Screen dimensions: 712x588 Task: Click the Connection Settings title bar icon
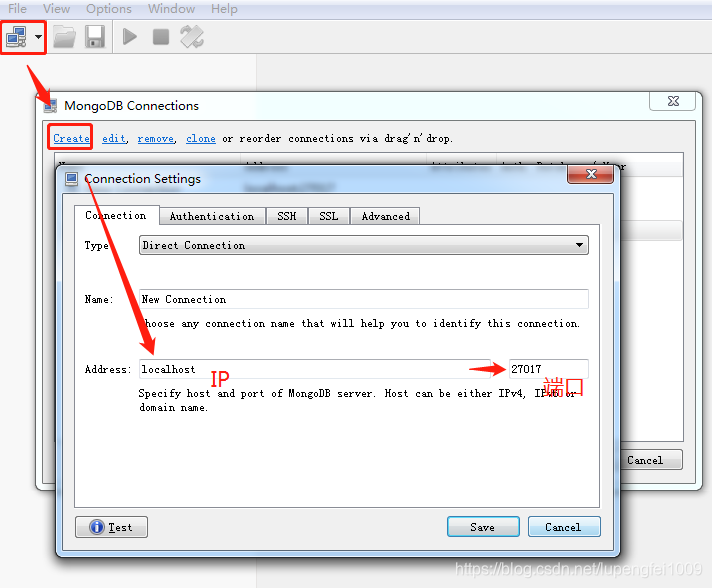pyautogui.click(x=72, y=179)
